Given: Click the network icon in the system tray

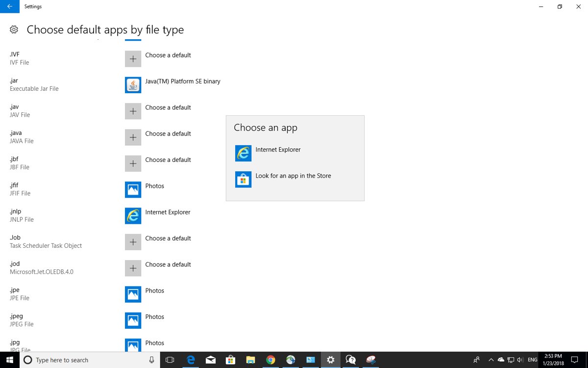Looking at the screenshot, I should click(x=511, y=360).
